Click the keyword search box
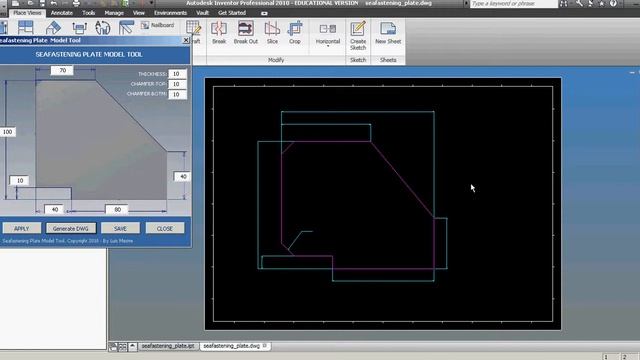The image size is (640, 360). pyautogui.click(x=513, y=4)
